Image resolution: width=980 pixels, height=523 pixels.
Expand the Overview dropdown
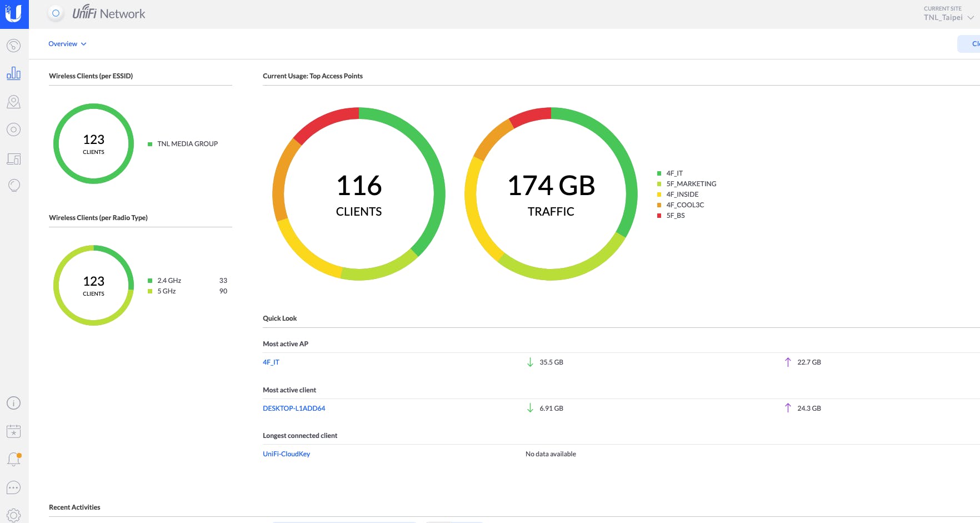pyautogui.click(x=67, y=44)
